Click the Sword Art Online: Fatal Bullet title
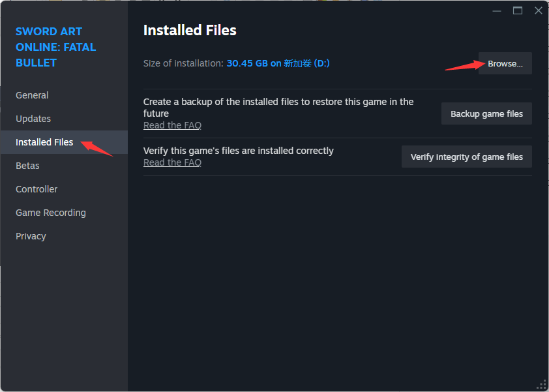Image resolution: width=549 pixels, height=392 pixels. 55,47
